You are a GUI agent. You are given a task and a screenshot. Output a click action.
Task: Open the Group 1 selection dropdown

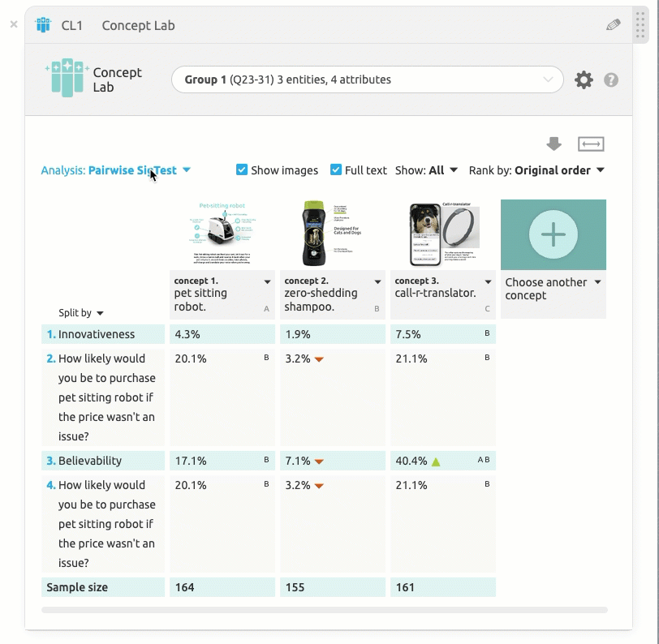(367, 80)
